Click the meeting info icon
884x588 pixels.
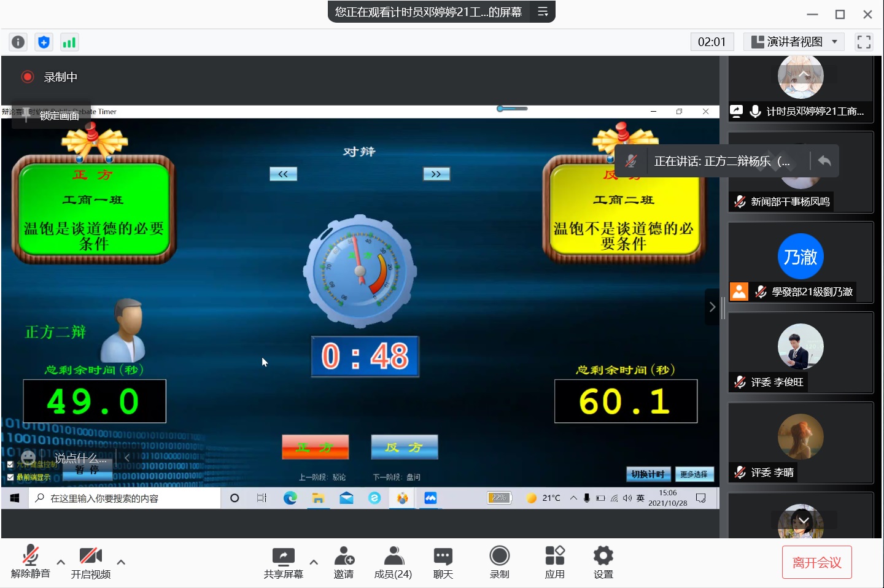(x=18, y=42)
